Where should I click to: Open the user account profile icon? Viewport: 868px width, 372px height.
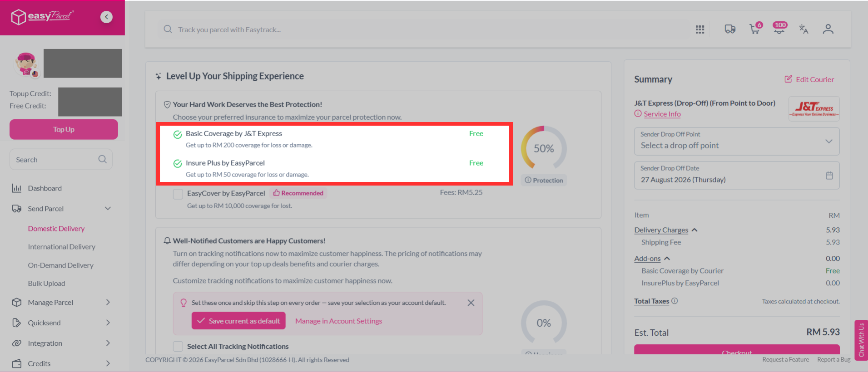[828, 29]
